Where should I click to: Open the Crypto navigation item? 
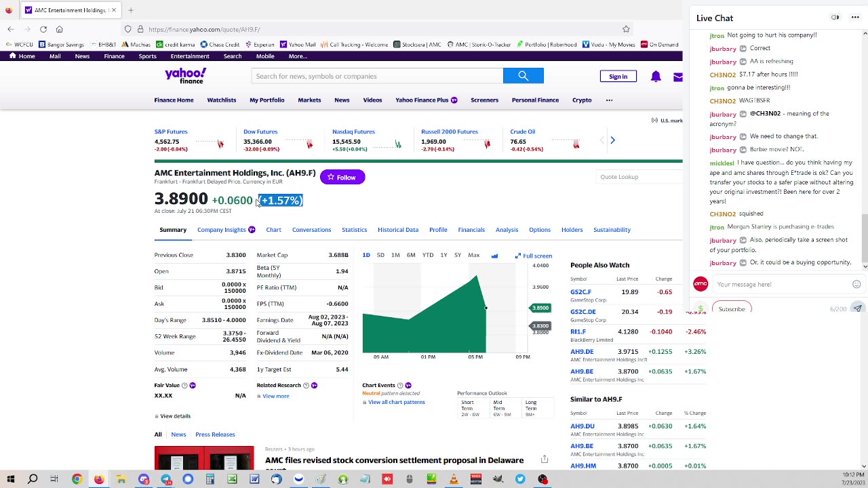tap(582, 100)
